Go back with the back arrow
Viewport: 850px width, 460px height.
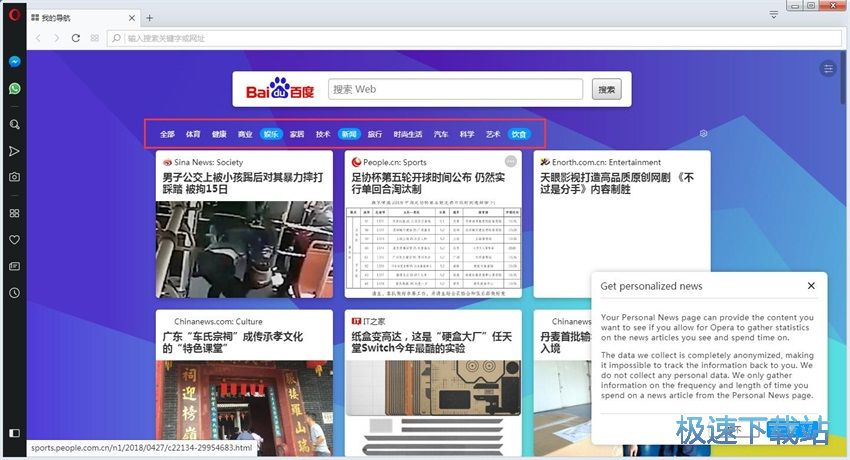38,38
